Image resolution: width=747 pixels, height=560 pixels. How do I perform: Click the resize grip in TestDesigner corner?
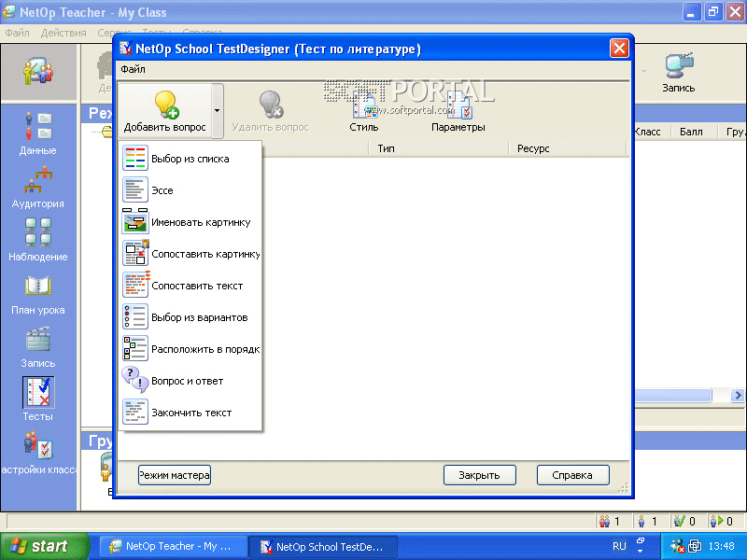624,488
